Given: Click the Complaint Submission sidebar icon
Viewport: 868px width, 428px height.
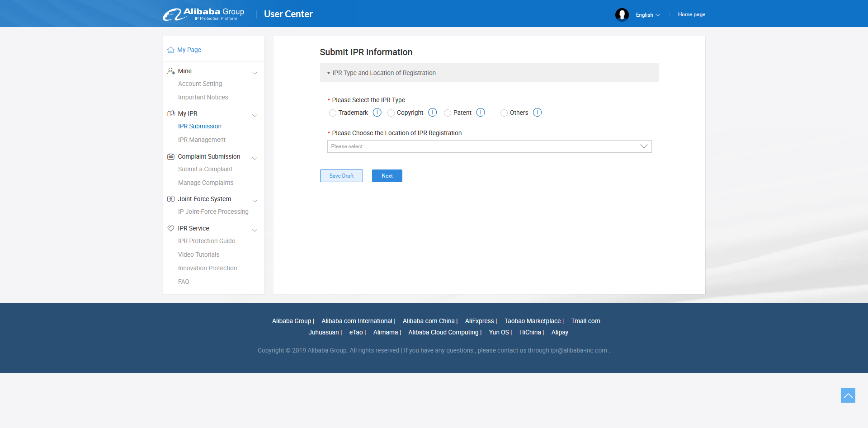Looking at the screenshot, I should 170,156.
